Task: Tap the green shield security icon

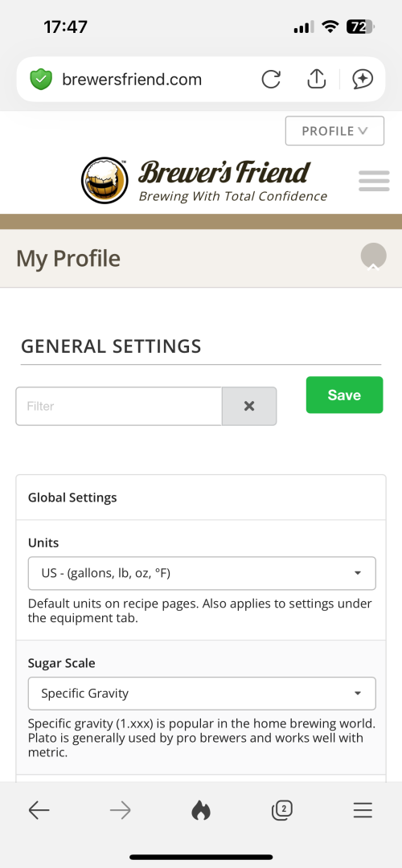Action: (40, 79)
